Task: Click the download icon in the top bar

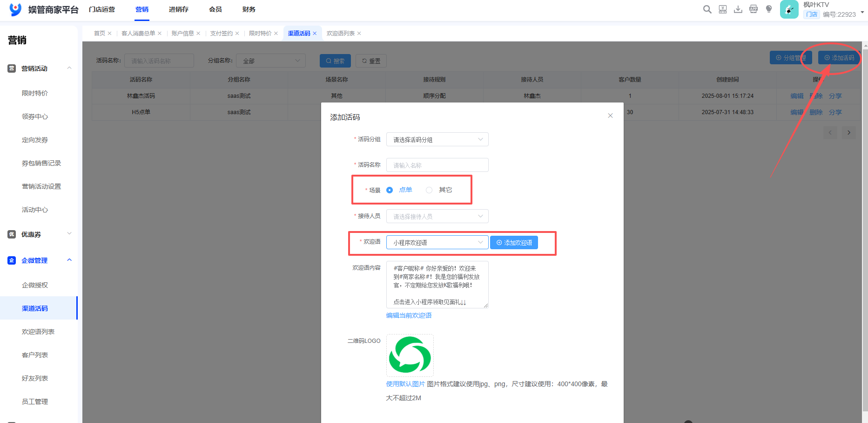Action: pyautogui.click(x=738, y=9)
